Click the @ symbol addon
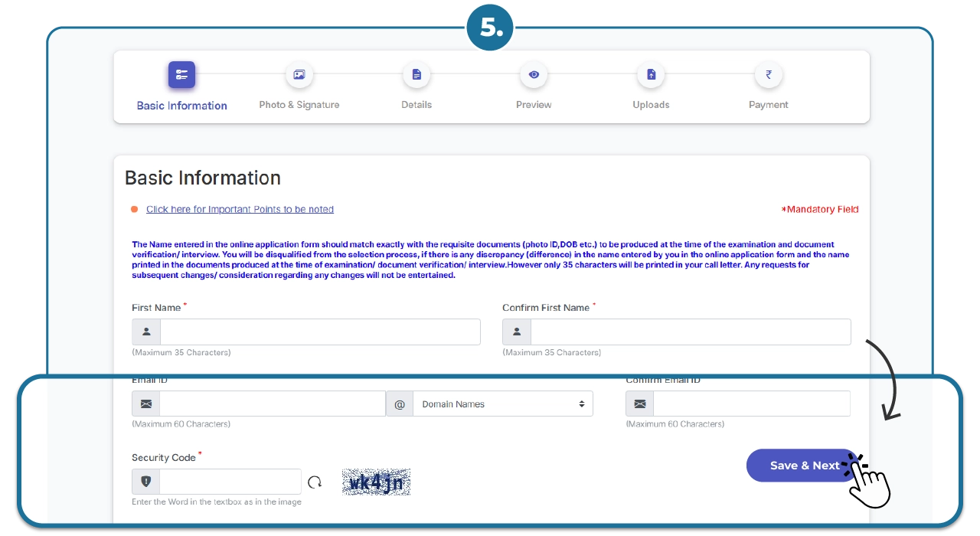The height and width of the screenshot is (536, 980). click(x=399, y=404)
